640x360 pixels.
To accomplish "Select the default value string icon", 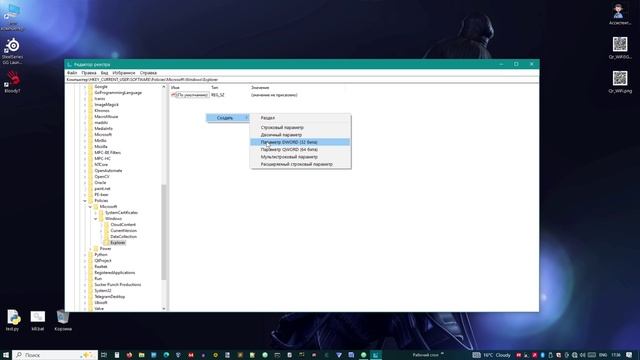I will tap(173, 95).
